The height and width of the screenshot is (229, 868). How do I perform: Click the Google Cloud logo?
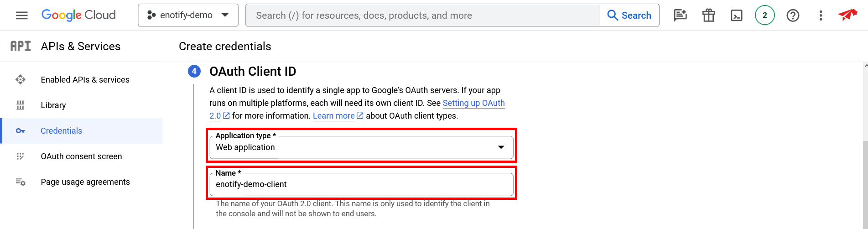[x=78, y=15]
